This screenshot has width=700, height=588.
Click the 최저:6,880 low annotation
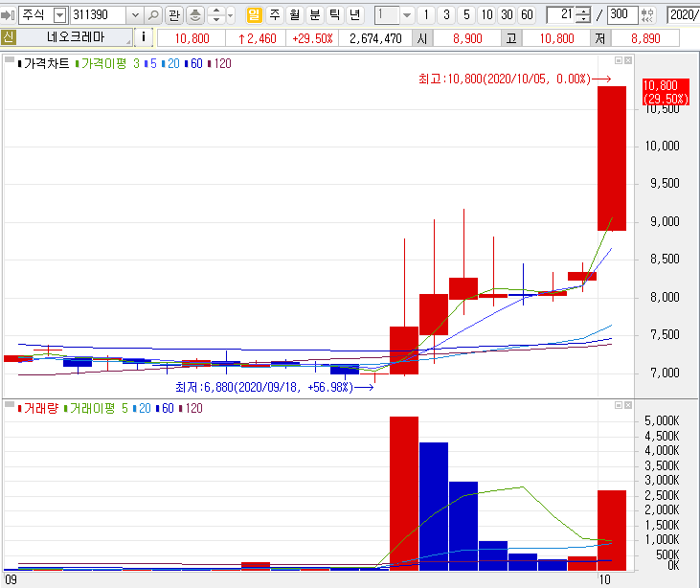[275, 387]
